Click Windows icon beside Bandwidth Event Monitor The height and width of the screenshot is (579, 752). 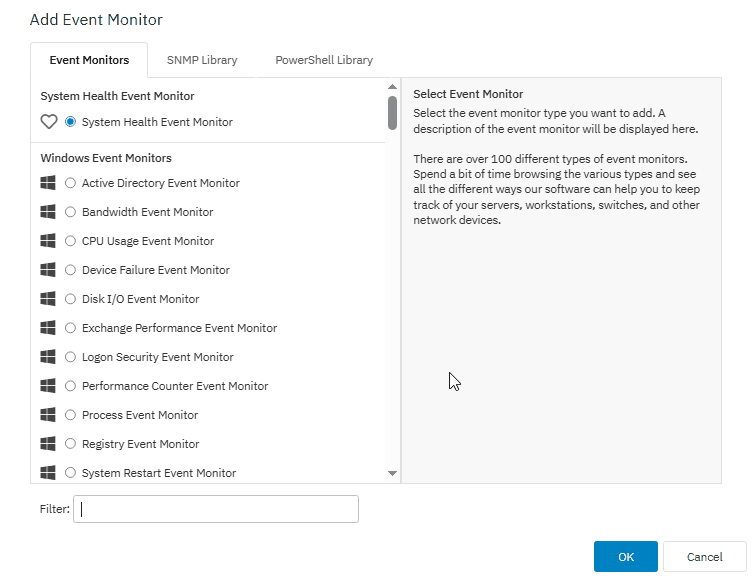click(x=48, y=212)
